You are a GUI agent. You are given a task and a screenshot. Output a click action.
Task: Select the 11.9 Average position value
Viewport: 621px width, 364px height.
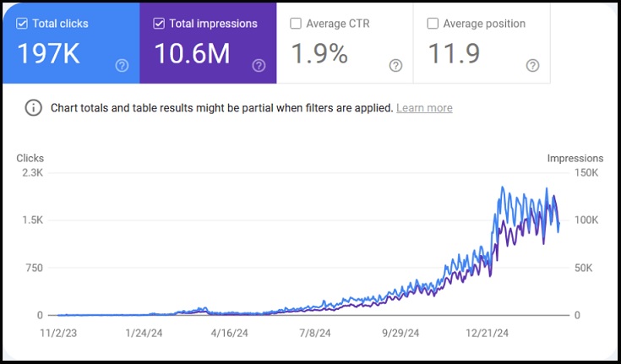click(455, 55)
